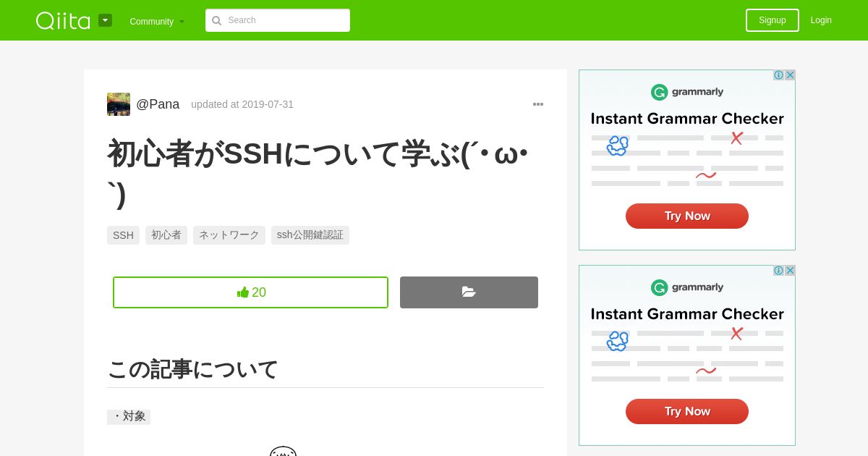Image resolution: width=868 pixels, height=456 pixels.
Task: Open the article options ellipsis menu
Action: click(538, 104)
